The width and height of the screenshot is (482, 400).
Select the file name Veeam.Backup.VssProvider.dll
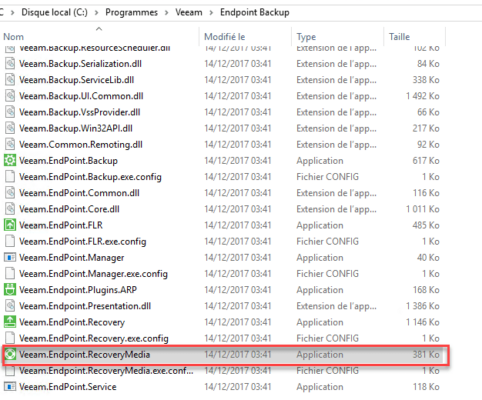point(80,112)
